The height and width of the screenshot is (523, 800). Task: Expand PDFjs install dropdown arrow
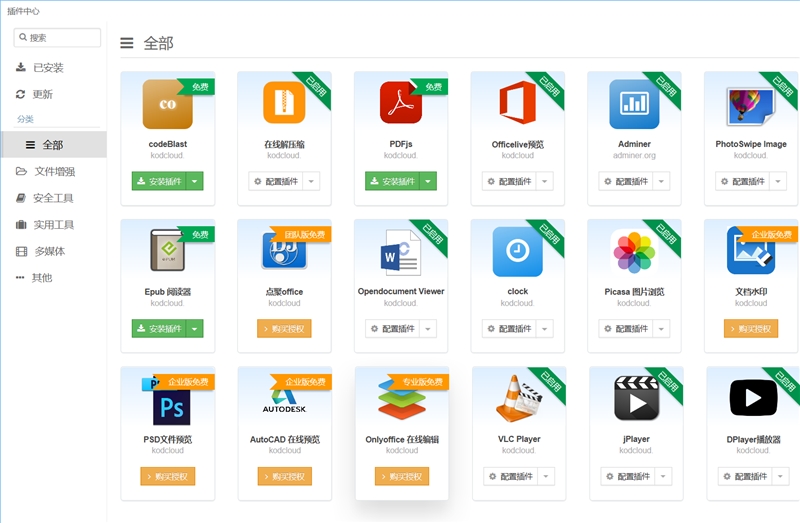[x=428, y=181]
